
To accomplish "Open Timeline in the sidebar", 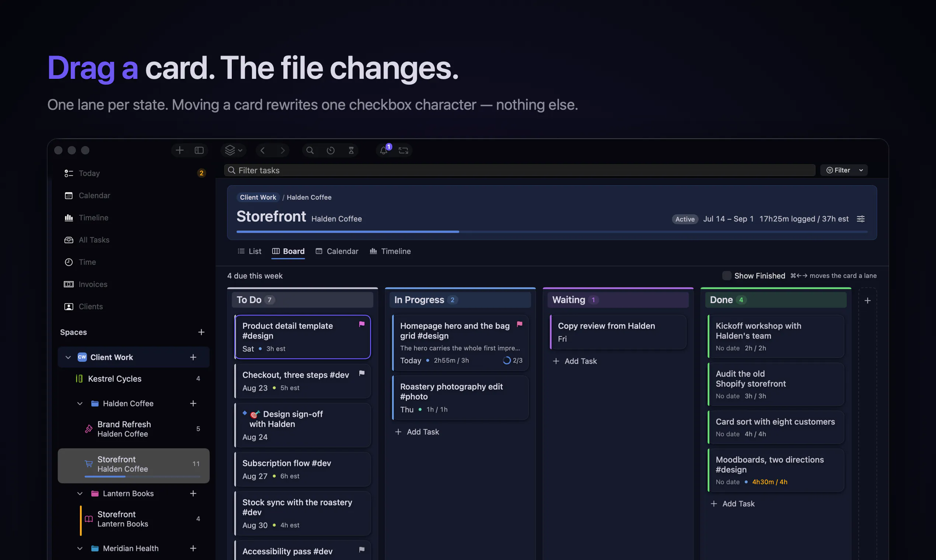I will click(x=134, y=218).
